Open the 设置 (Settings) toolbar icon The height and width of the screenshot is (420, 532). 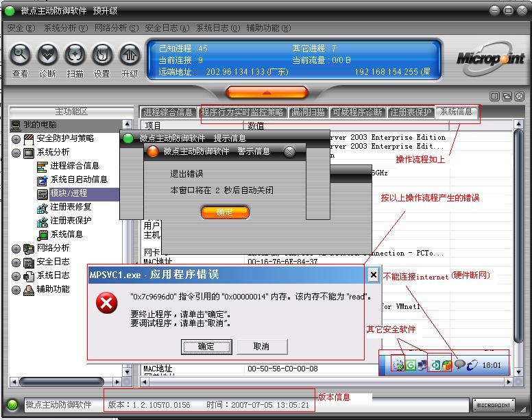click(x=102, y=55)
